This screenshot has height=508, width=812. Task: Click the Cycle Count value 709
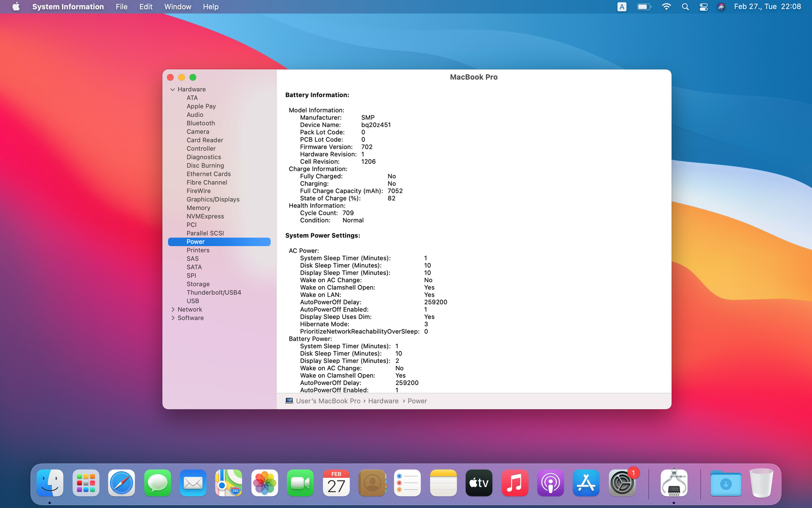click(348, 213)
